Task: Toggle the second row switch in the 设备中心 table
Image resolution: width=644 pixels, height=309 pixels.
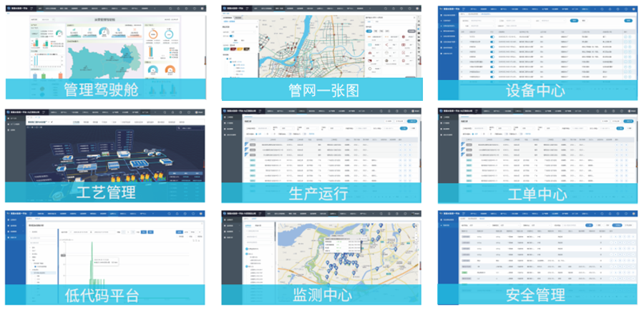Action: [x=492, y=43]
